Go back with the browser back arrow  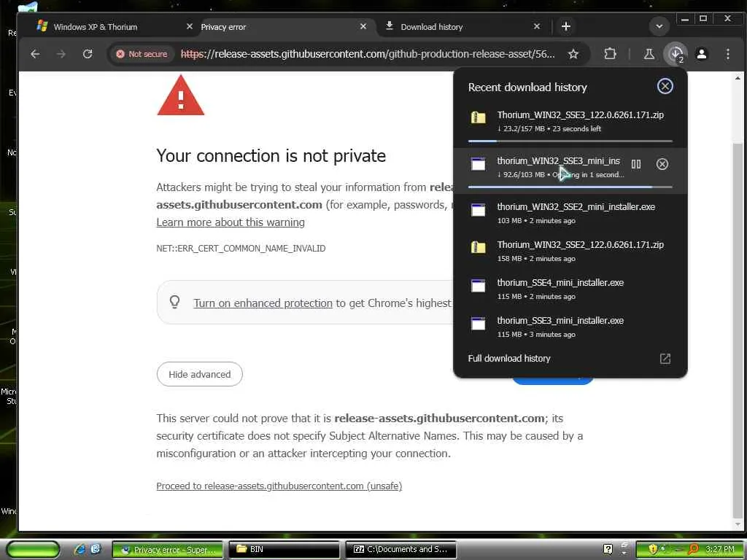(x=35, y=54)
